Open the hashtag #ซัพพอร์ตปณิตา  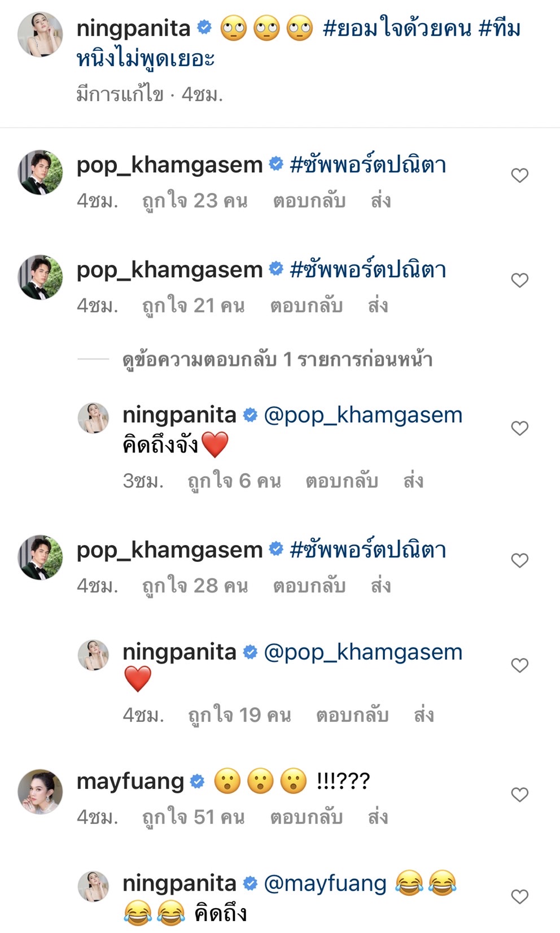click(x=368, y=164)
